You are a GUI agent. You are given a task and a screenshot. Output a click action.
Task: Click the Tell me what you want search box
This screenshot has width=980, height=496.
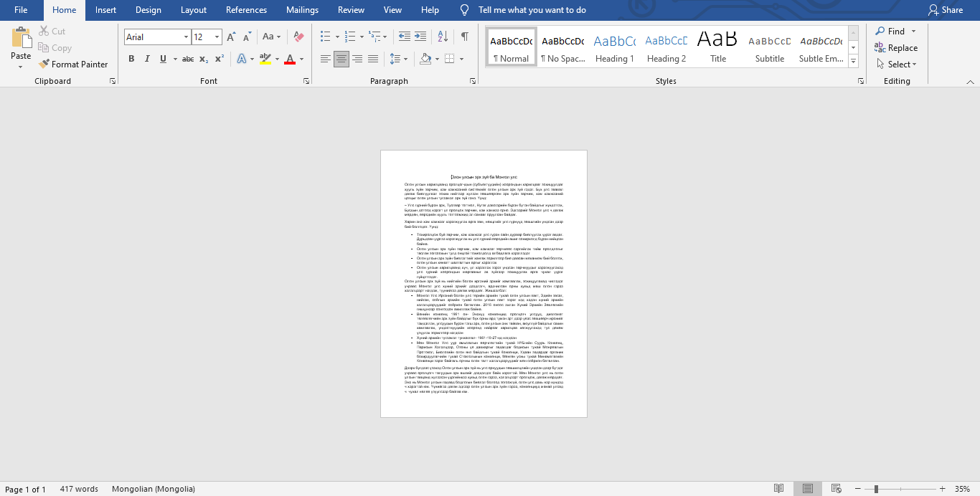coord(532,10)
